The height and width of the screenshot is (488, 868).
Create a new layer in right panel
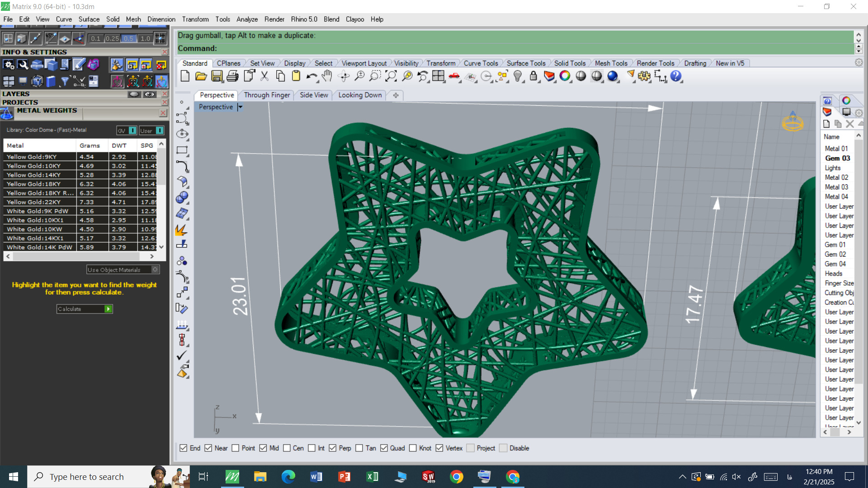[826, 124]
